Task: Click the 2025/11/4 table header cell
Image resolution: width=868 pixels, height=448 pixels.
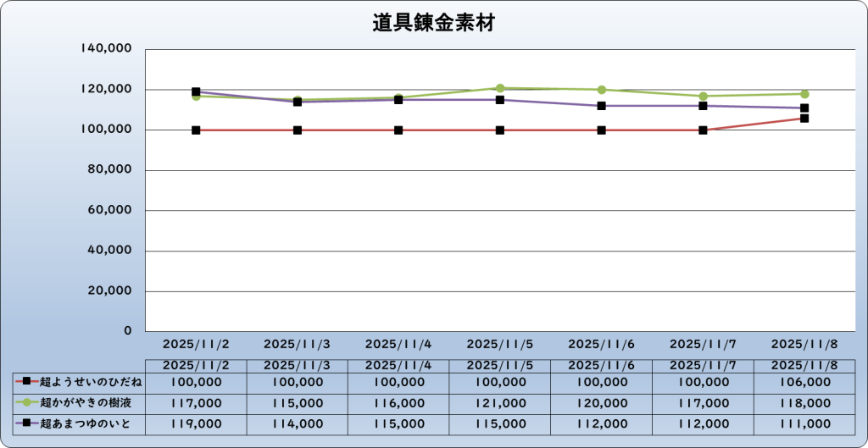Action: pos(398,365)
